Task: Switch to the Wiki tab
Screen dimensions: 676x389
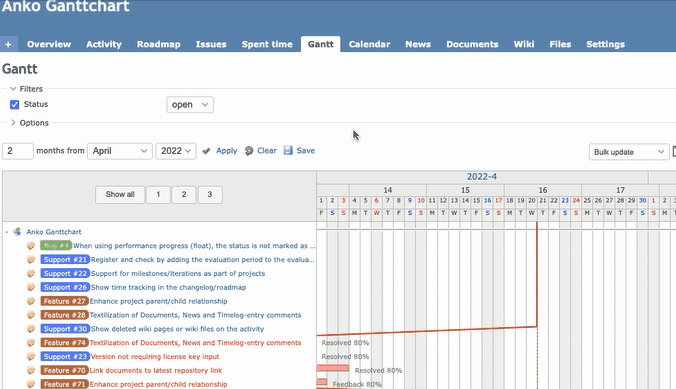Action: pyautogui.click(x=524, y=44)
